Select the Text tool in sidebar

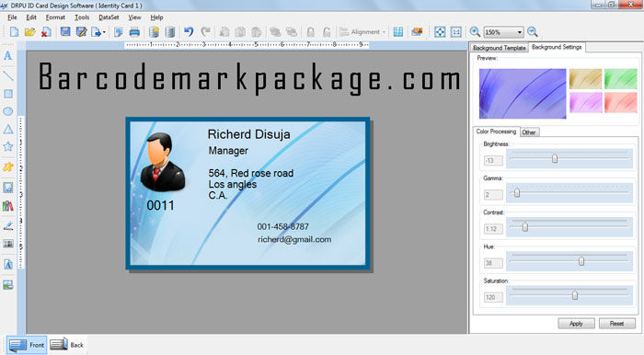pyautogui.click(x=7, y=56)
